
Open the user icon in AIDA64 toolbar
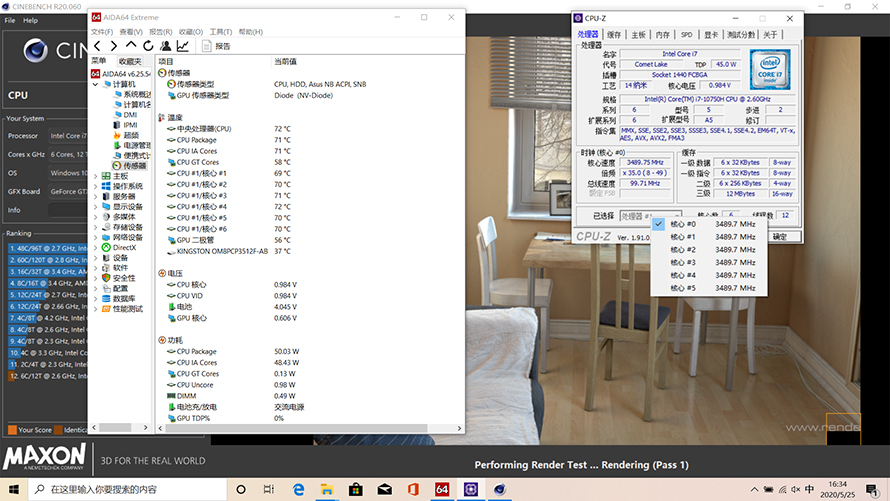165,46
